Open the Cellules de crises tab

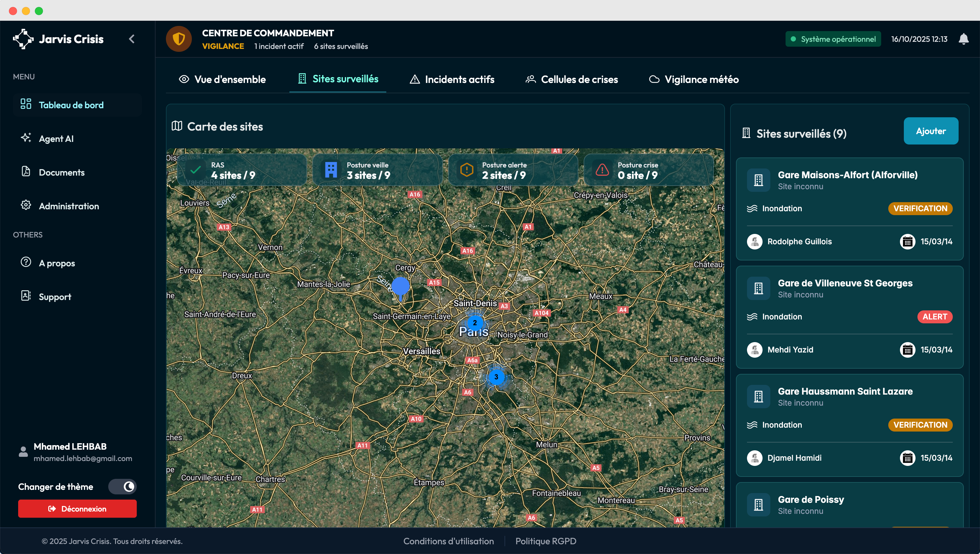coord(572,79)
